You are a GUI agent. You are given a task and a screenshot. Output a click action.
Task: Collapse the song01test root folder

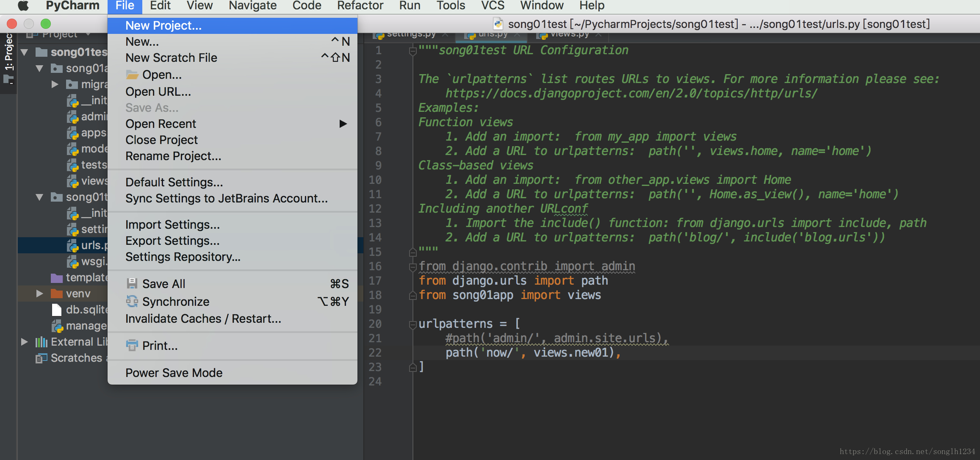pyautogui.click(x=25, y=53)
